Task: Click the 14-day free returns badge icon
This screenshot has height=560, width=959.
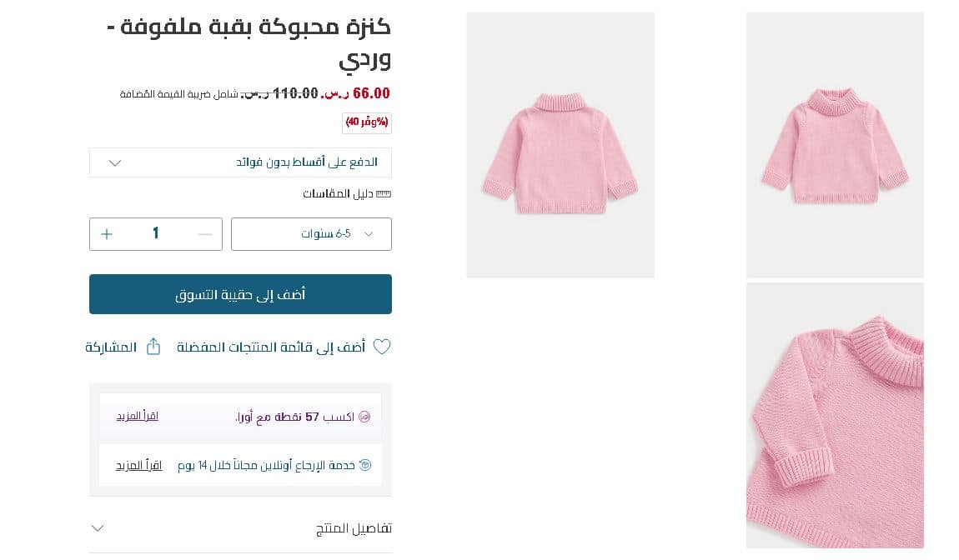Action: point(364,465)
